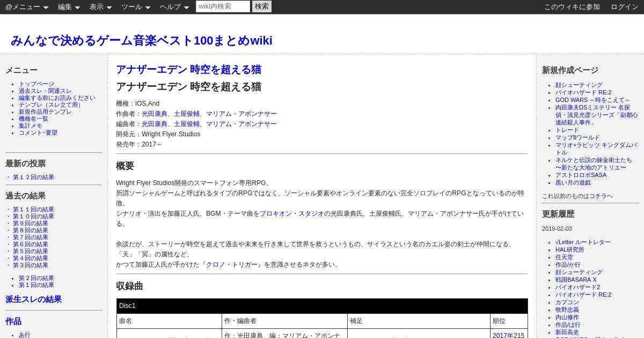This screenshot has width=644, height=338.
Task: Open カプコン in update history
Action: (x=567, y=302)
